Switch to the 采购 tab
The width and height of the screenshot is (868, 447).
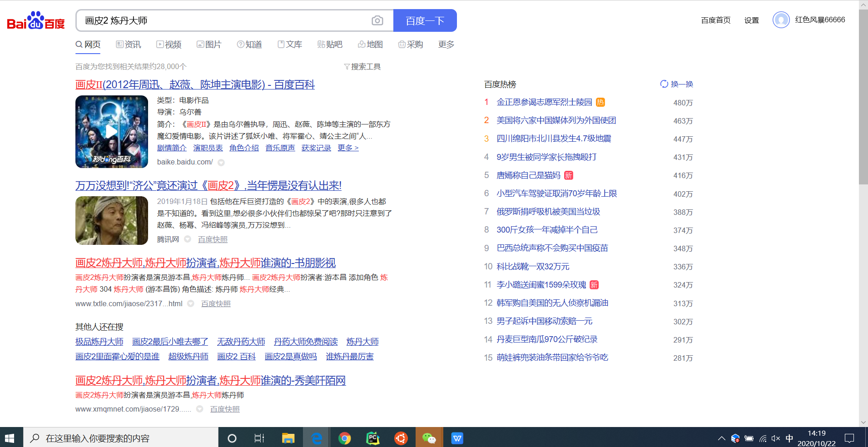(411, 45)
